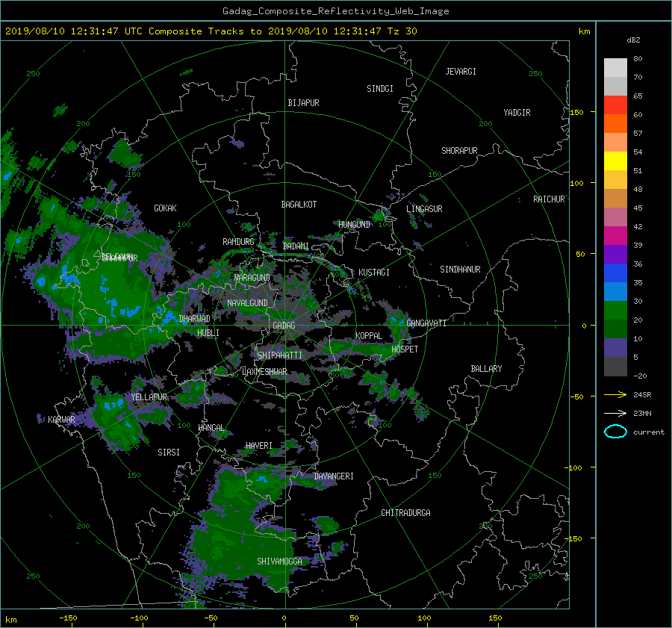672x628 pixels.
Task: Select the YADGIR label
Action: coord(517,113)
